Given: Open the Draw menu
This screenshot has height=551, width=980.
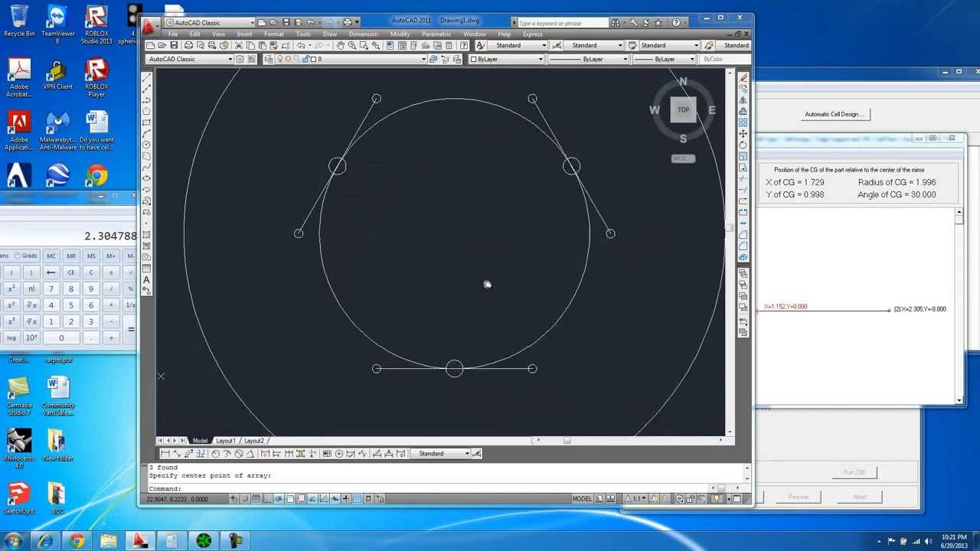Looking at the screenshot, I should click(330, 34).
